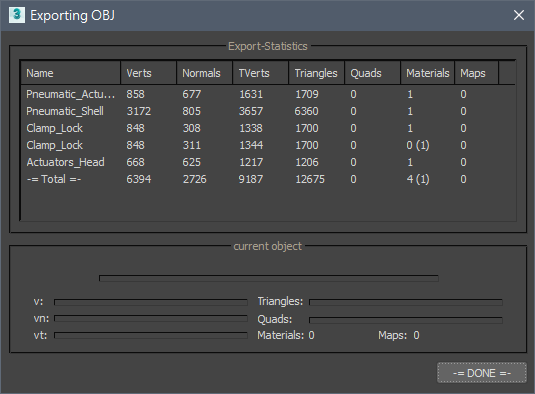
Task: Click the Triangles progress bar
Action: 406,302
